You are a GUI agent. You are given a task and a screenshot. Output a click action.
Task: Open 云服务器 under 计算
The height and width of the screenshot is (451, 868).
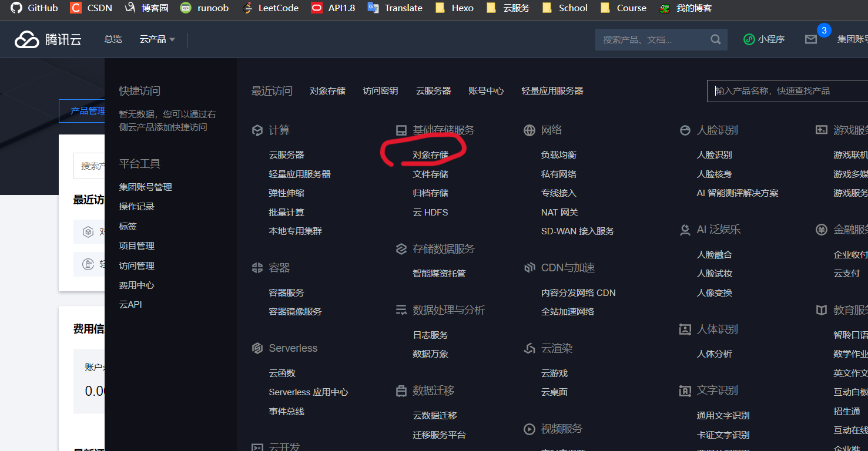tap(286, 155)
